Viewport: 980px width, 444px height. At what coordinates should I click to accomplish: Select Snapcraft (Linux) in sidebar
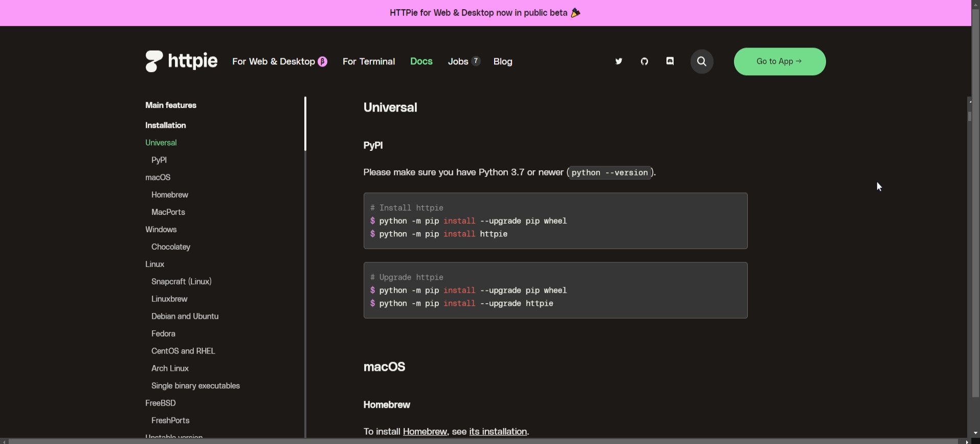[x=182, y=282]
